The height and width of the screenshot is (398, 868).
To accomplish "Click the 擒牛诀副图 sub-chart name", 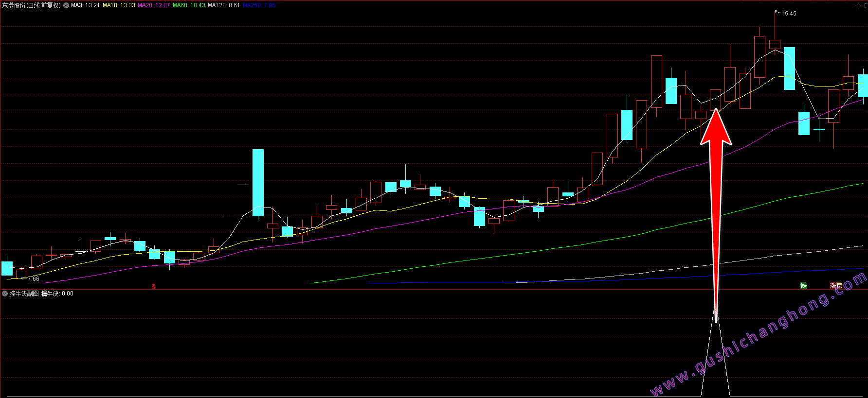I will point(24,294).
